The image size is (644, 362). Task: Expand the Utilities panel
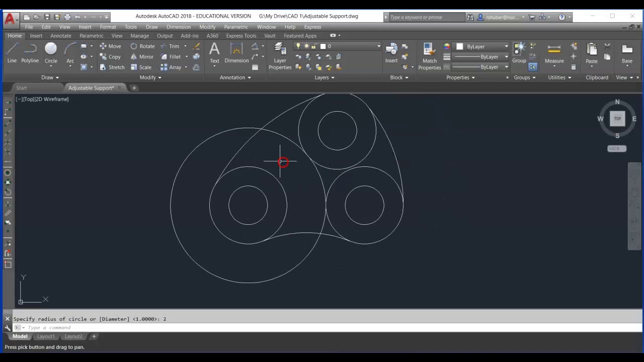coord(559,77)
